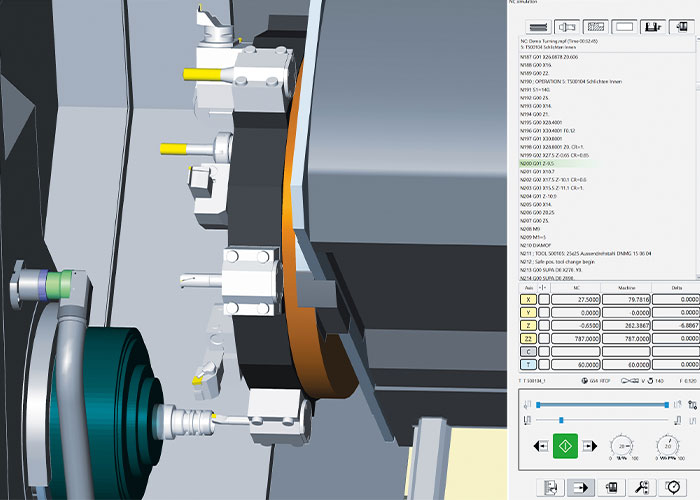Toggle the checkbox in the Z axis row
This screenshot has width=700, height=500.
544,325
